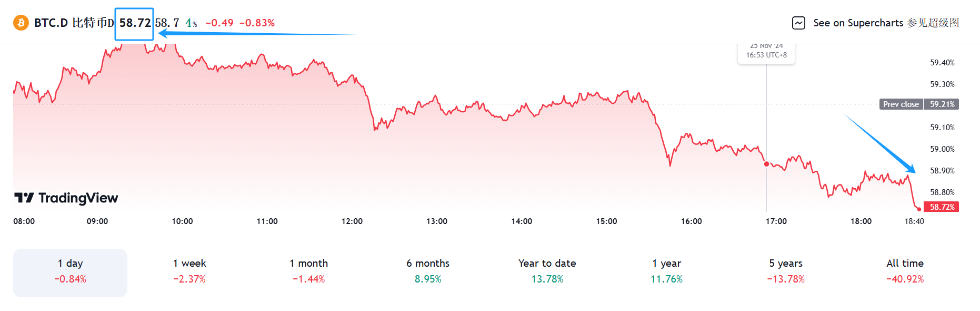Click the TradingView logo
The height and width of the screenshot is (311, 980).
pyautogui.click(x=66, y=198)
